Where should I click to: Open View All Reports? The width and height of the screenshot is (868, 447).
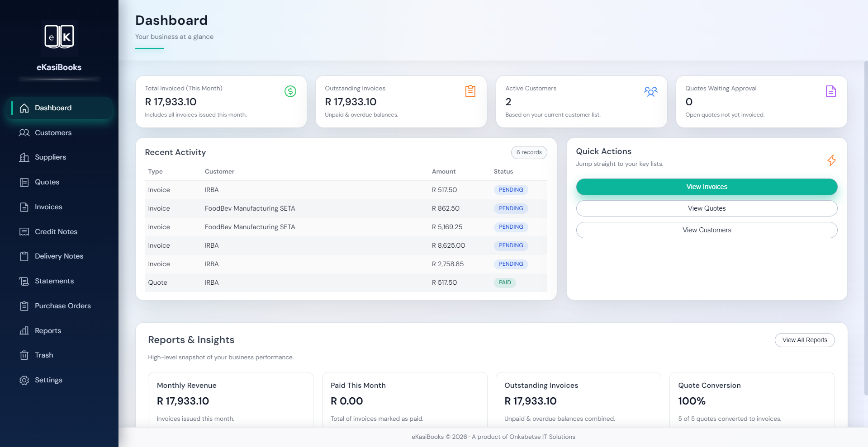click(804, 340)
